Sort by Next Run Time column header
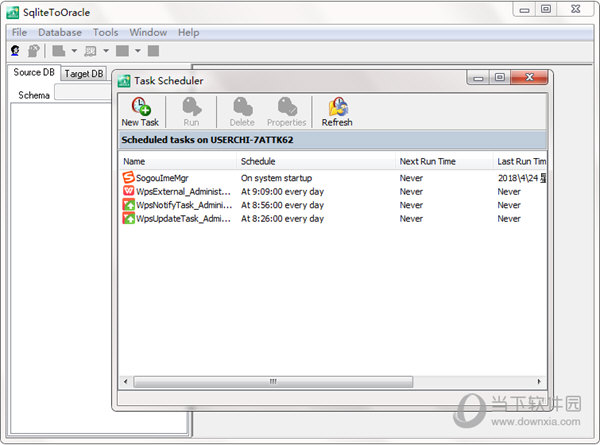Screen dimensions: 600x445 tap(444, 161)
